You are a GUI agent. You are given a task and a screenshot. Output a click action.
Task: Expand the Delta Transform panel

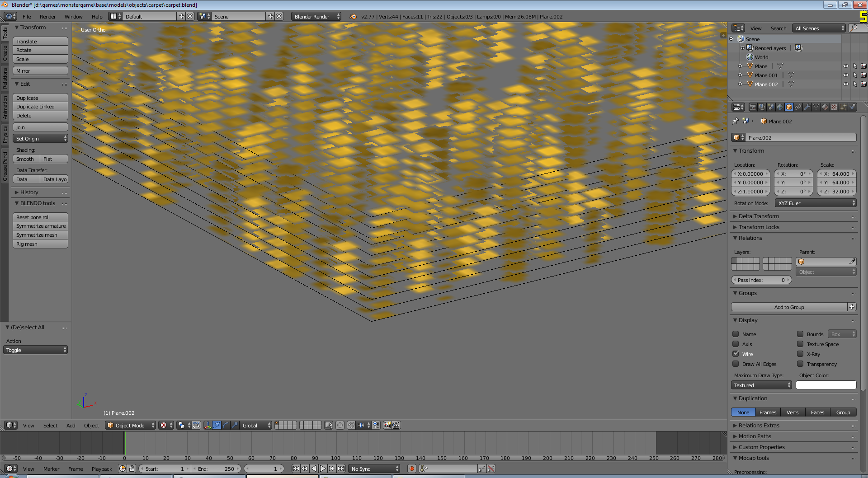click(759, 216)
